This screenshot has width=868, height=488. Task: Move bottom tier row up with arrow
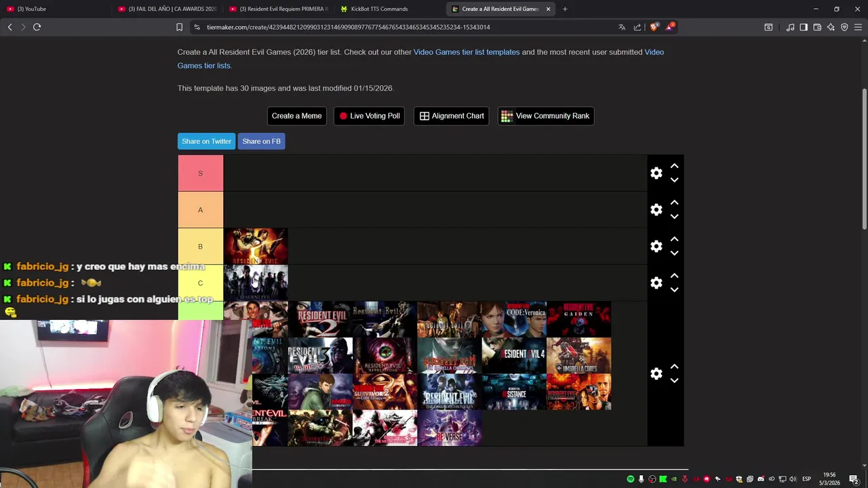(674, 367)
